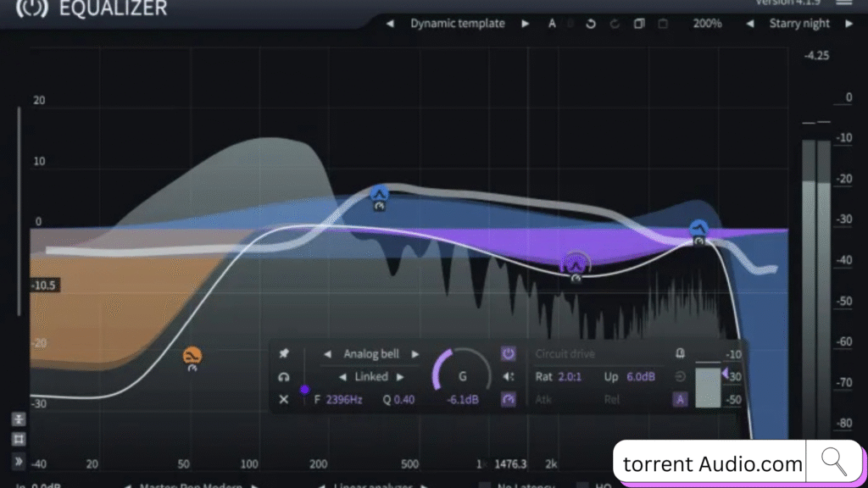Enable the No Latency checkbox

point(484,485)
